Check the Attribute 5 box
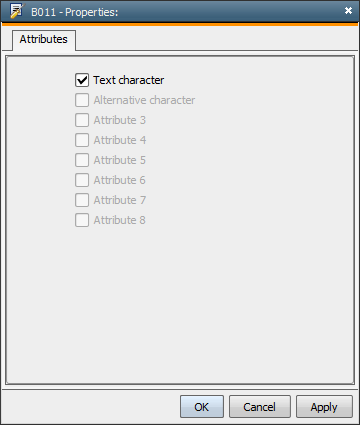This screenshot has width=360, height=425. tap(82, 160)
